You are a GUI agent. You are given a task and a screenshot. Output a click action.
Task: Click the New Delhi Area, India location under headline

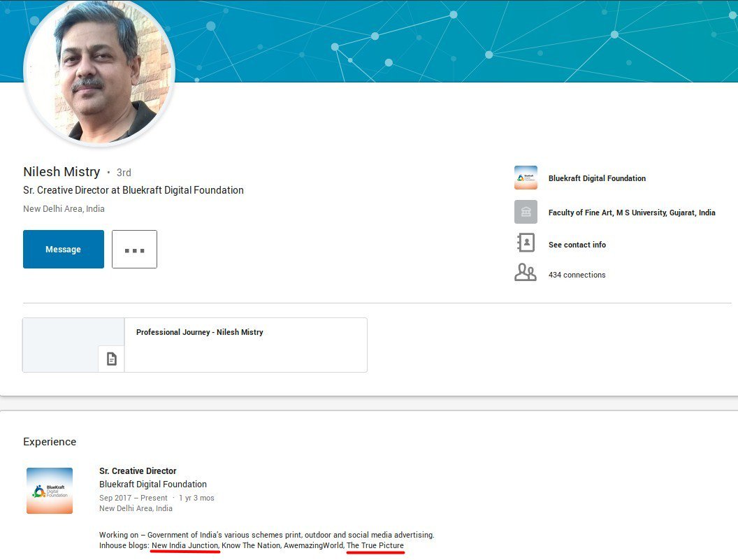coord(64,208)
